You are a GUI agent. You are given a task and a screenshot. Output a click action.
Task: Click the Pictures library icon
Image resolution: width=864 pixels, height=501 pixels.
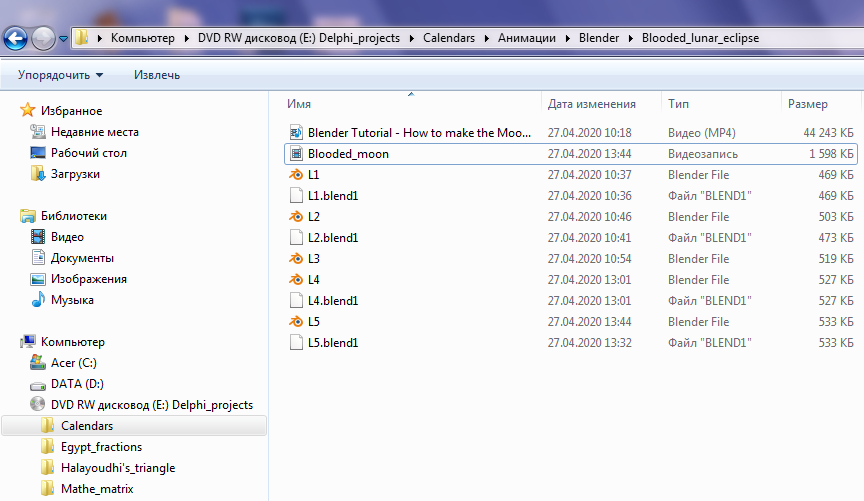(x=37, y=279)
